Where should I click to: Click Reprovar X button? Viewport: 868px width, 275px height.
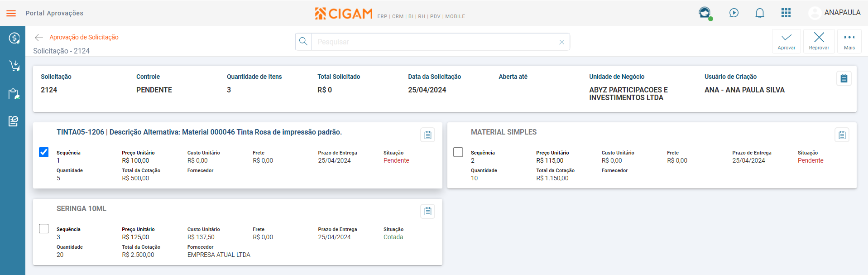click(819, 41)
